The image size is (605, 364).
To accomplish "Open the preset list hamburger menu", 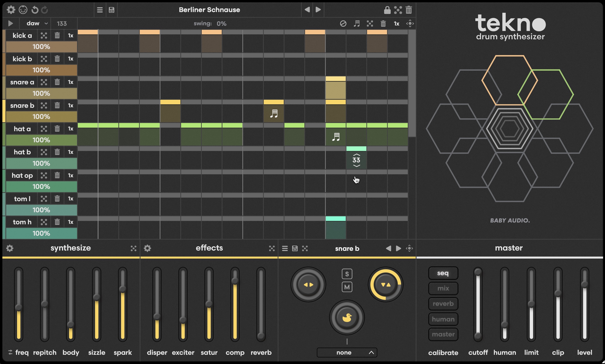I will point(100,10).
